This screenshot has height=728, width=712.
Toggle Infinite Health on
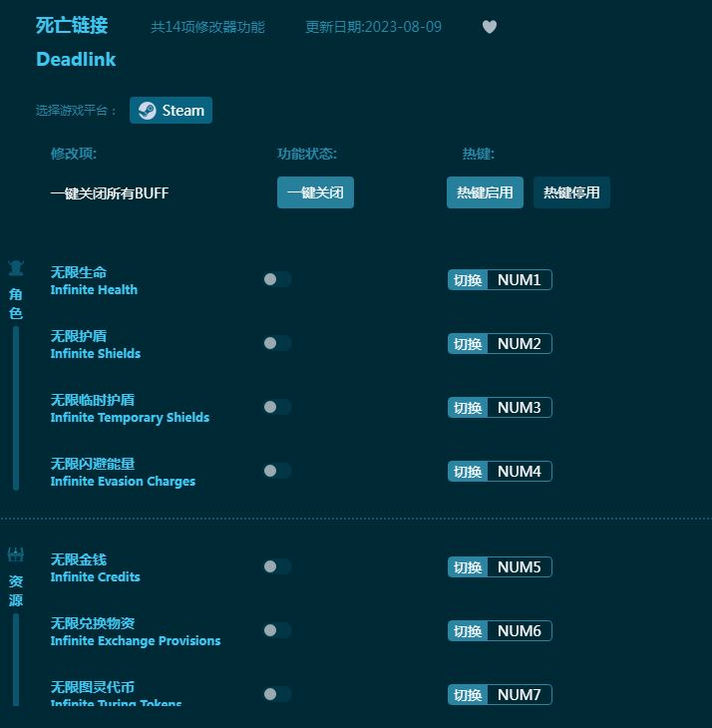tap(276, 279)
